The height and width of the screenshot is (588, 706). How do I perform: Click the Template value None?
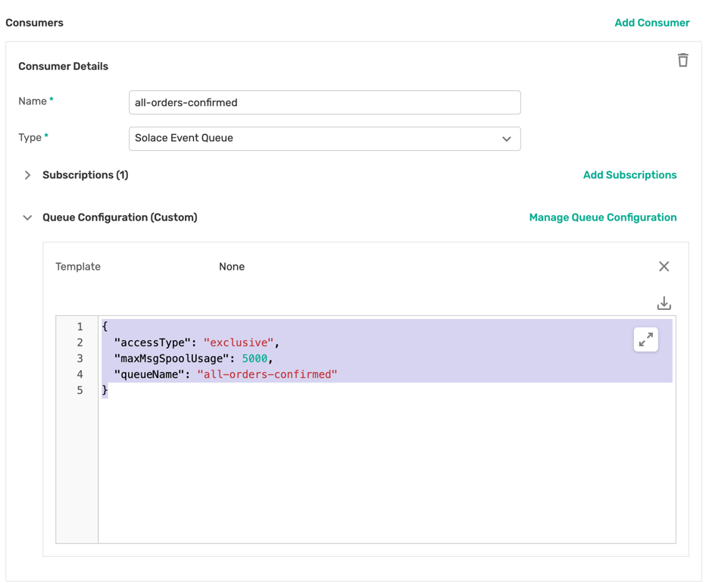pos(232,266)
